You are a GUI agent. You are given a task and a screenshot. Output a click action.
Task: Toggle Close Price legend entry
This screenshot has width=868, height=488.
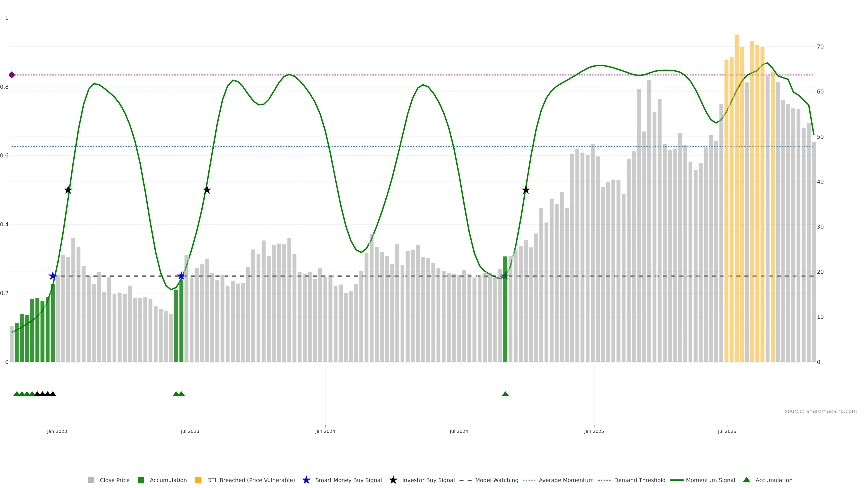114,480
